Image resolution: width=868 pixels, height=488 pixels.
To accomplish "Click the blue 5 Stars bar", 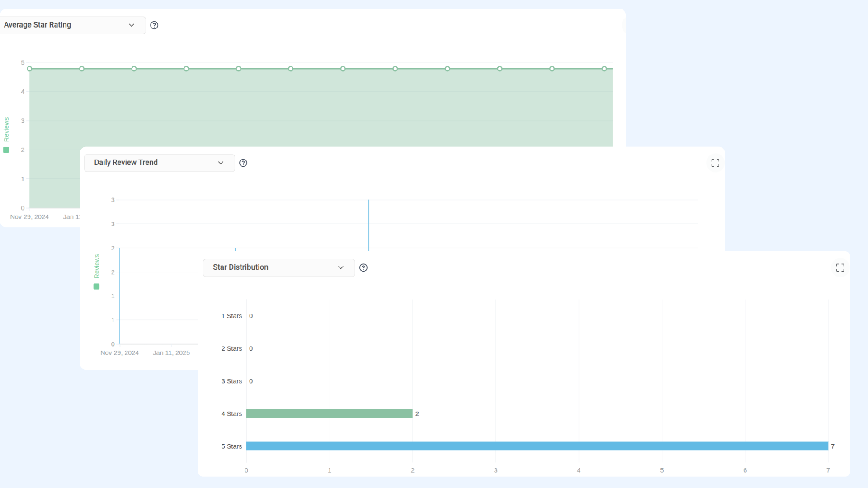I will coord(537,446).
